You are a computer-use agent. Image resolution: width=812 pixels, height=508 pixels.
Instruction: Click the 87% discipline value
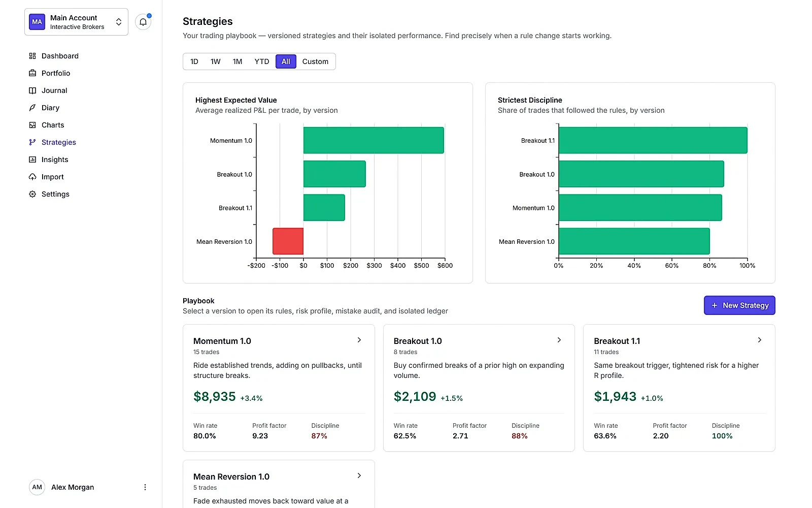[319, 436]
